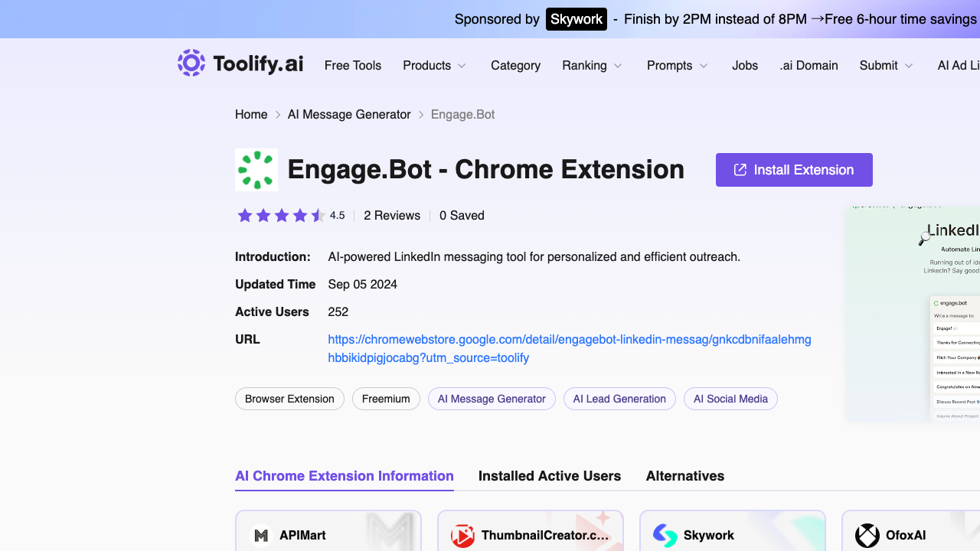Click the 0 Saved text

click(462, 216)
